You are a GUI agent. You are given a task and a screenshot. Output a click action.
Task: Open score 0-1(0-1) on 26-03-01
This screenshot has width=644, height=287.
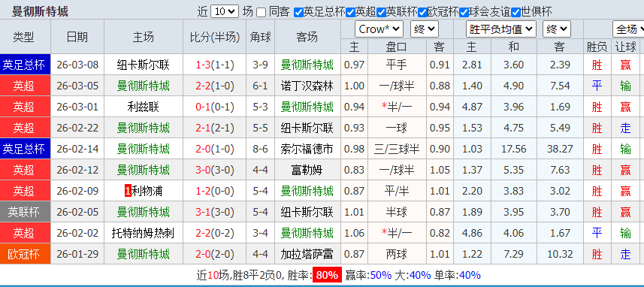215,107
